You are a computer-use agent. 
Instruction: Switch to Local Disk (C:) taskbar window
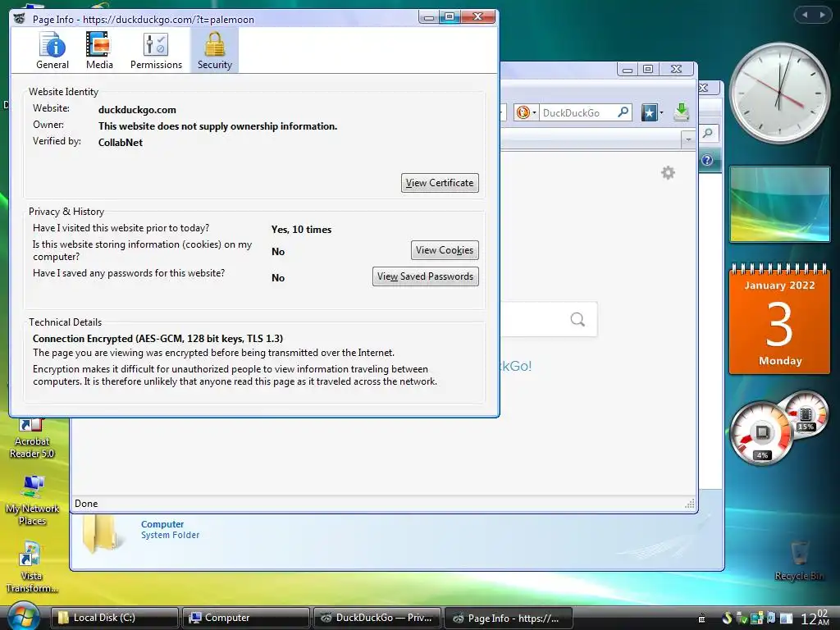[x=114, y=618]
